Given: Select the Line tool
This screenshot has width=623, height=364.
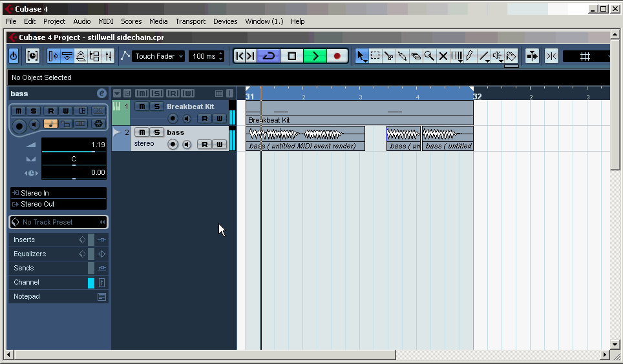Looking at the screenshot, I should click(x=483, y=56).
